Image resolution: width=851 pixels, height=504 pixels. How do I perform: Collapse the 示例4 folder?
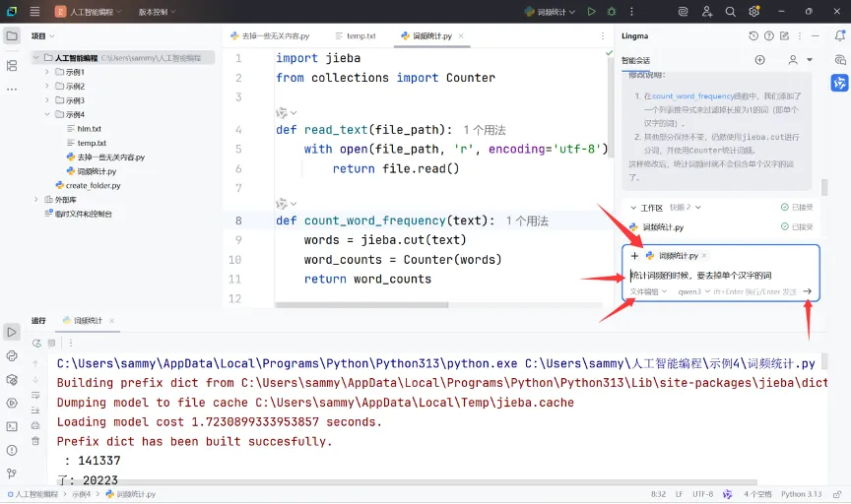[46, 114]
